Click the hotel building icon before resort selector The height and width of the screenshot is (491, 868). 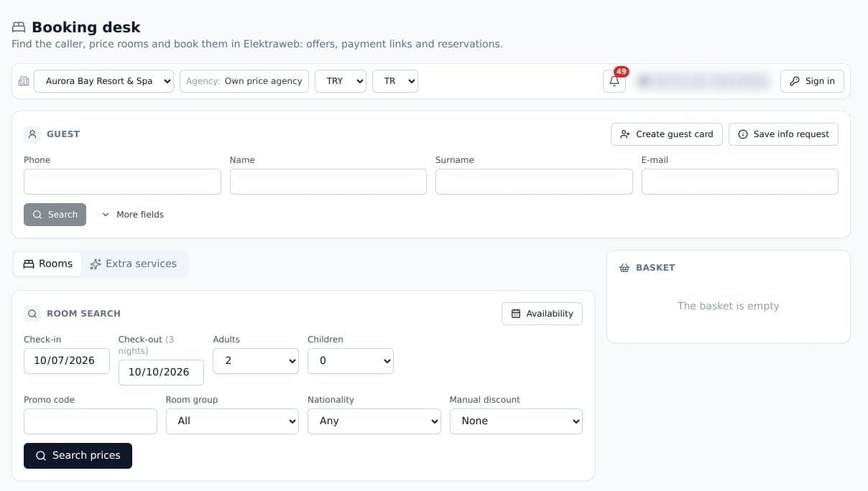point(24,81)
